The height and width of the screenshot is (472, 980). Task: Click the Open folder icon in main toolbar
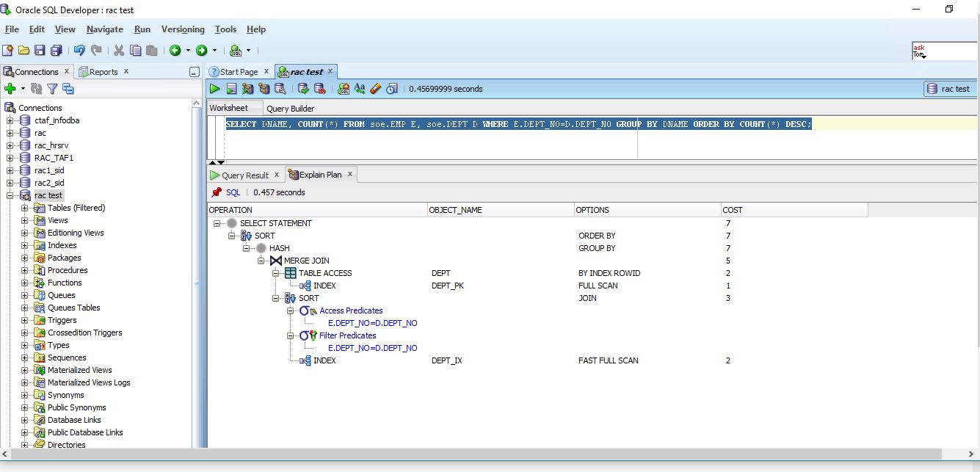[23, 51]
